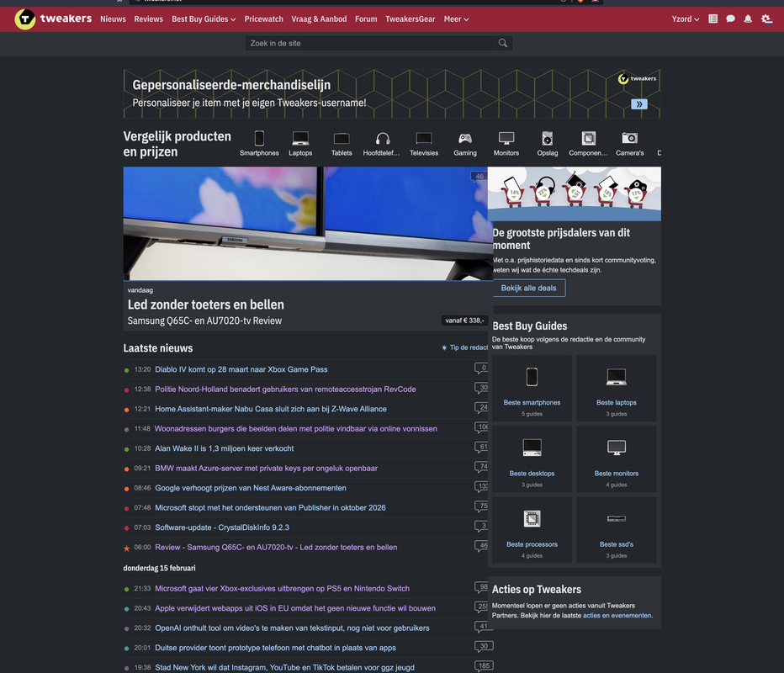The width and height of the screenshot is (784, 673).
Task: Open the settings gear icon in header
Action: (766, 19)
